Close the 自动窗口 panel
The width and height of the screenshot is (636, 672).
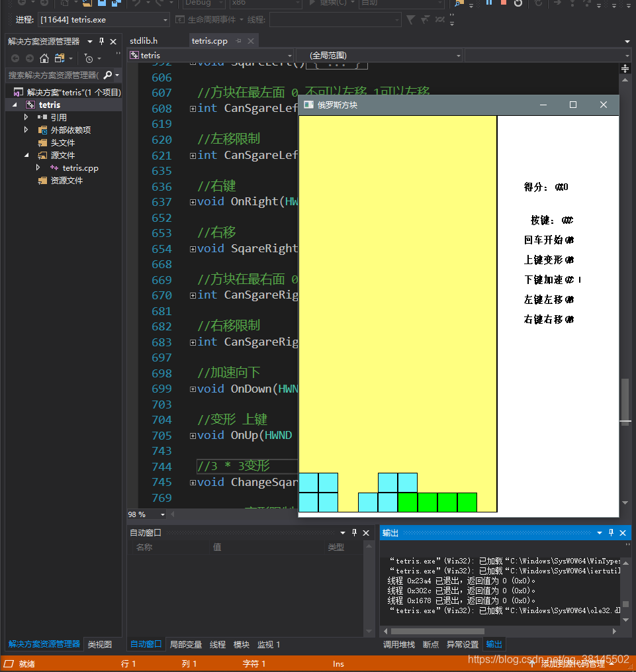(366, 533)
